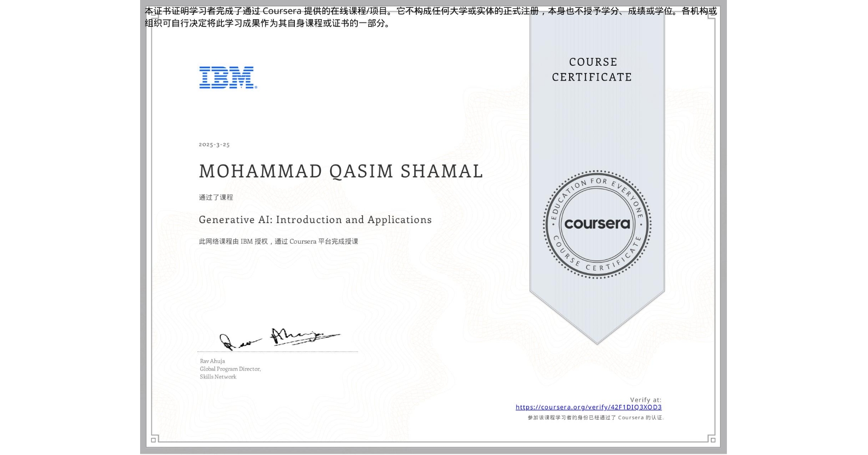The height and width of the screenshot is (455, 868).
Task: Click the IBM logo
Action: click(228, 77)
